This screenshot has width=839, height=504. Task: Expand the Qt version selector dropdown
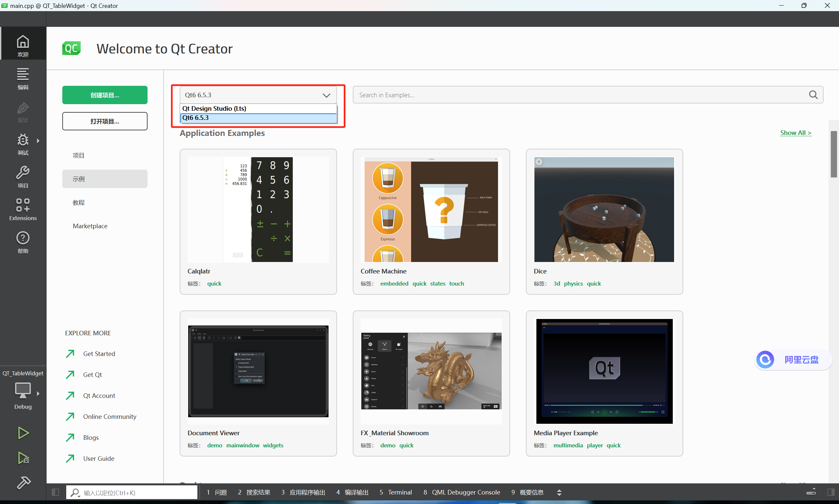(258, 95)
